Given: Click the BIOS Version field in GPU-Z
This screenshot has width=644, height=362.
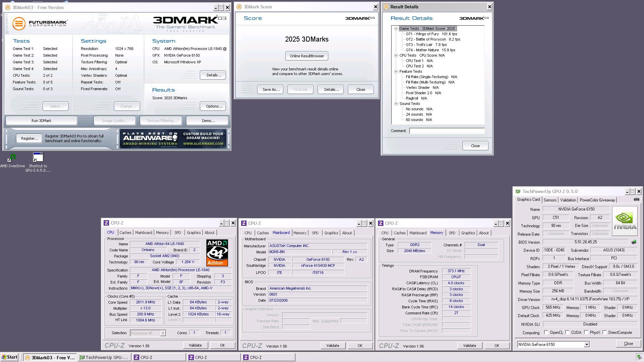Looking at the screenshot, I should [x=585, y=242].
